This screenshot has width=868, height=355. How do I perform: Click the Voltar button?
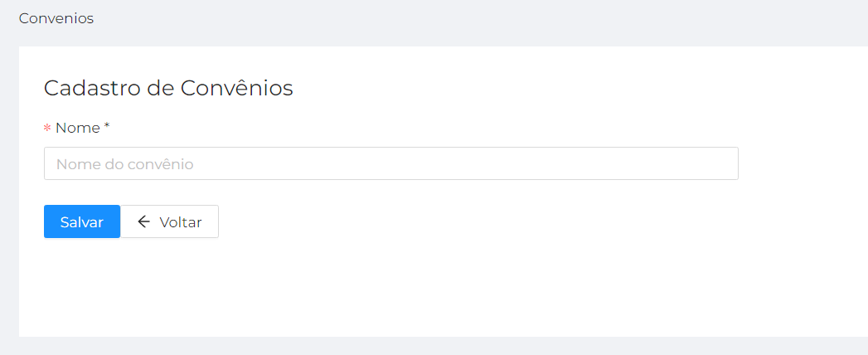(170, 221)
